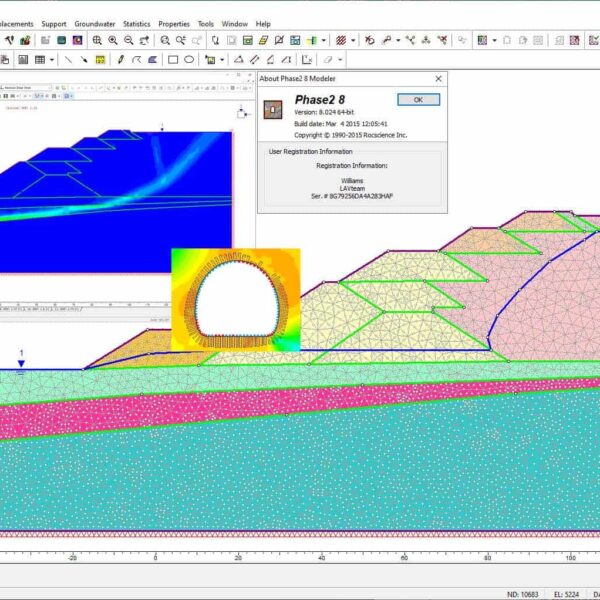Open dropdown arrow beside the eraser icon

click(x=340, y=60)
